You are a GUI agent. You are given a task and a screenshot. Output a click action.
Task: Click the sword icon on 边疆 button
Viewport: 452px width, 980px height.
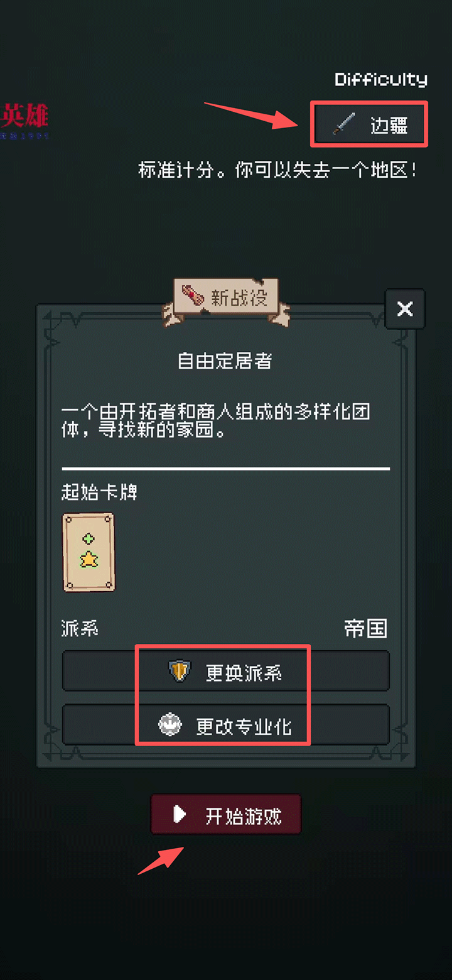click(344, 124)
